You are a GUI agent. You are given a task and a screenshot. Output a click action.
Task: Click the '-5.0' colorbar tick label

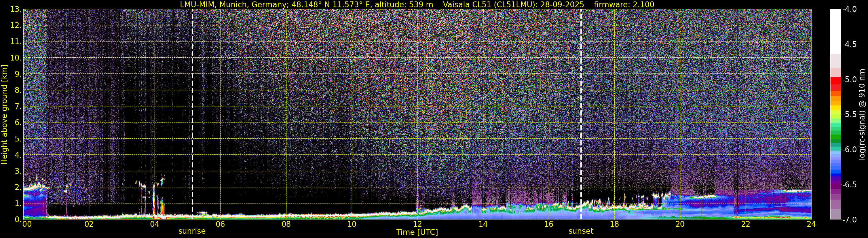850,79
